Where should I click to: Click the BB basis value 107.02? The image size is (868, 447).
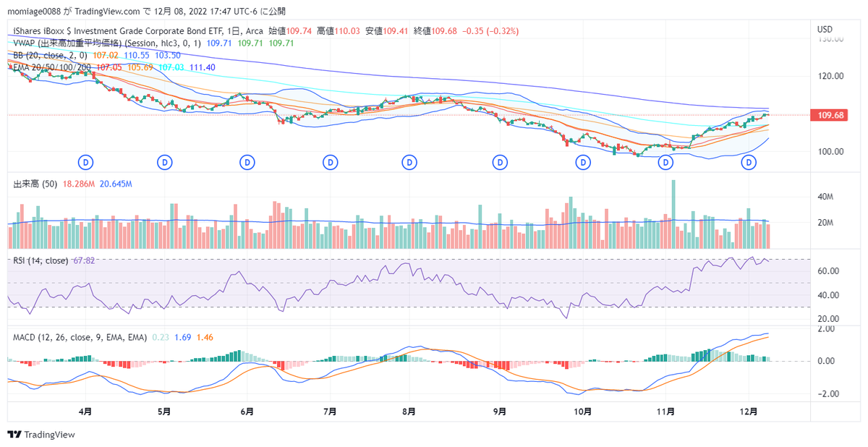(x=106, y=55)
